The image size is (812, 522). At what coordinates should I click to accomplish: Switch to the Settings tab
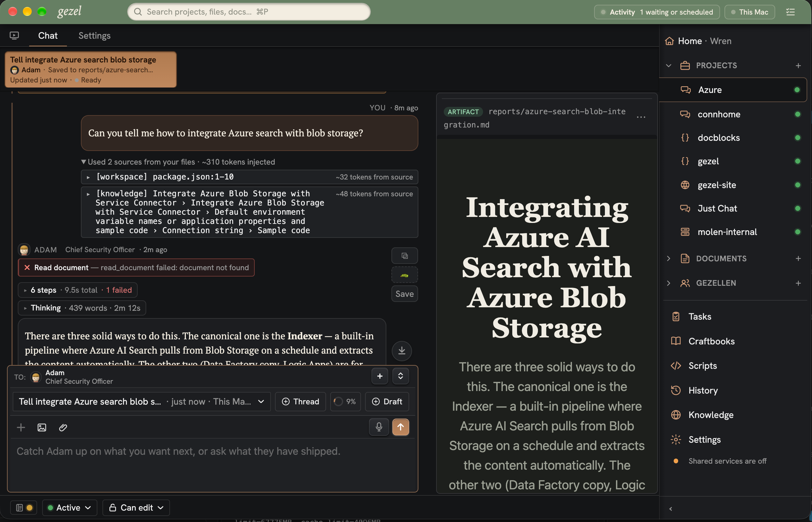click(94, 36)
